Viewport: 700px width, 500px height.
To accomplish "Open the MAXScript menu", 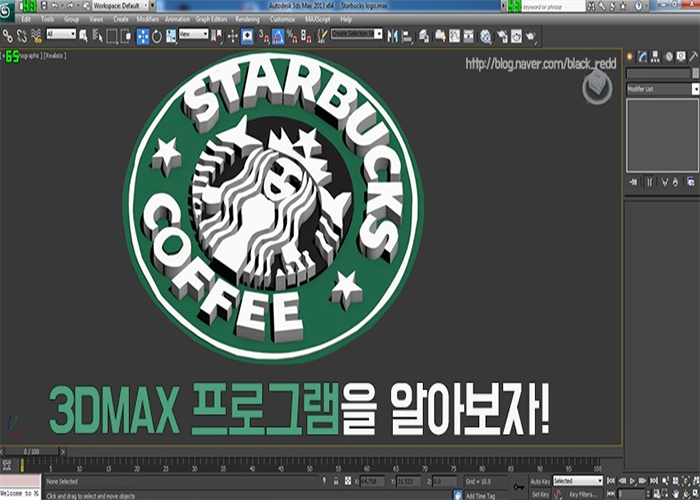I will (x=318, y=20).
